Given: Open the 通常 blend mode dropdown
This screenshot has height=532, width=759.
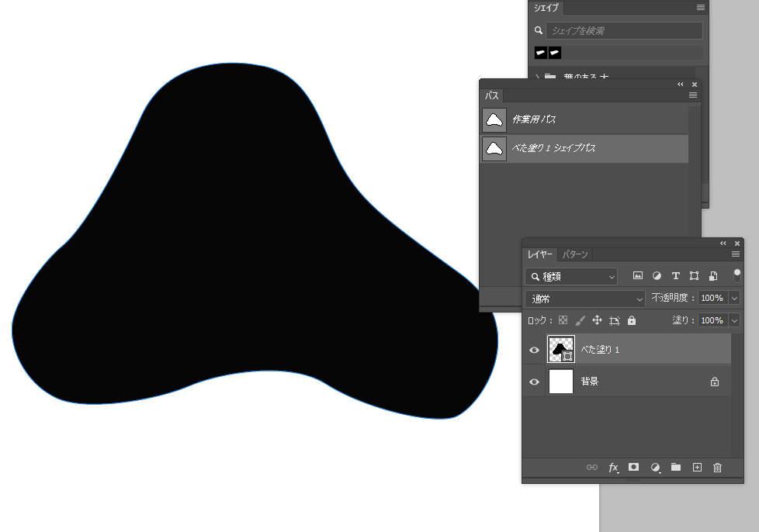Looking at the screenshot, I should click(585, 299).
